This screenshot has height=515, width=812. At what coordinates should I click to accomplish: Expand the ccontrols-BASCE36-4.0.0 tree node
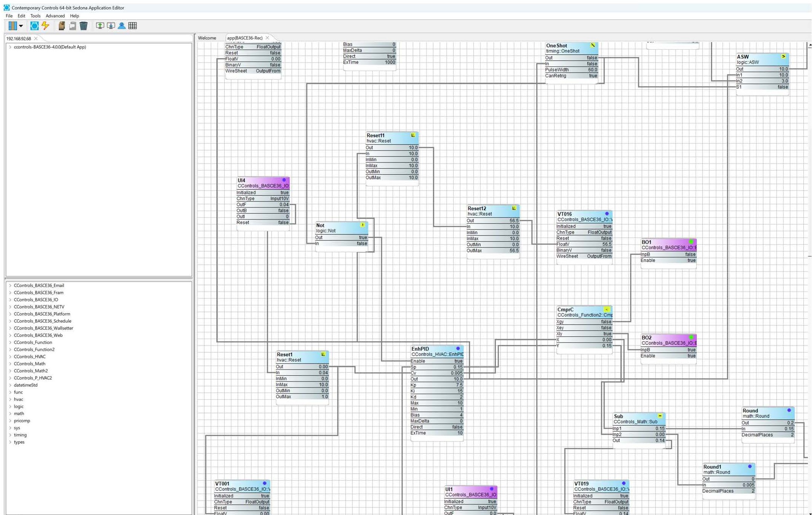click(x=10, y=47)
